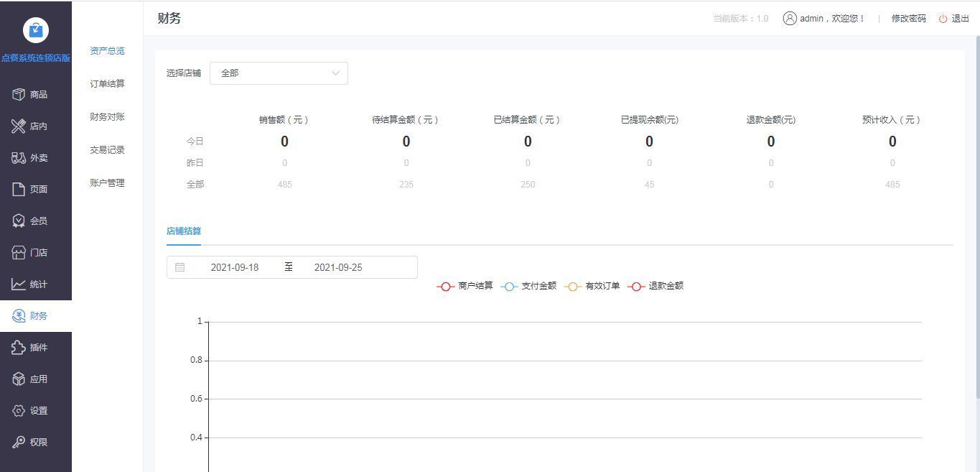Go to 商品 menu label
The width and height of the screenshot is (980, 472).
pyautogui.click(x=39, y=95)
